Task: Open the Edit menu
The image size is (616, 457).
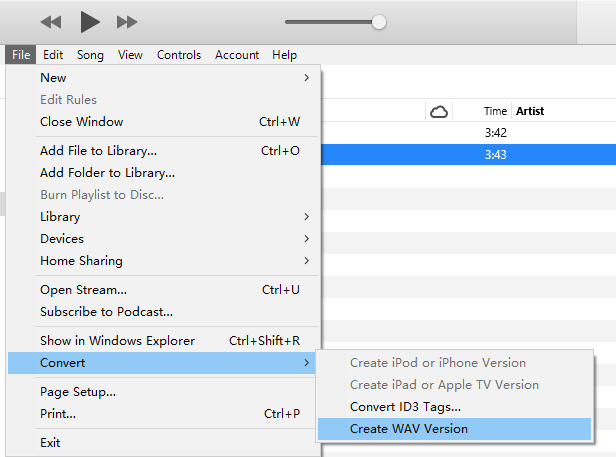Action: 53,55
